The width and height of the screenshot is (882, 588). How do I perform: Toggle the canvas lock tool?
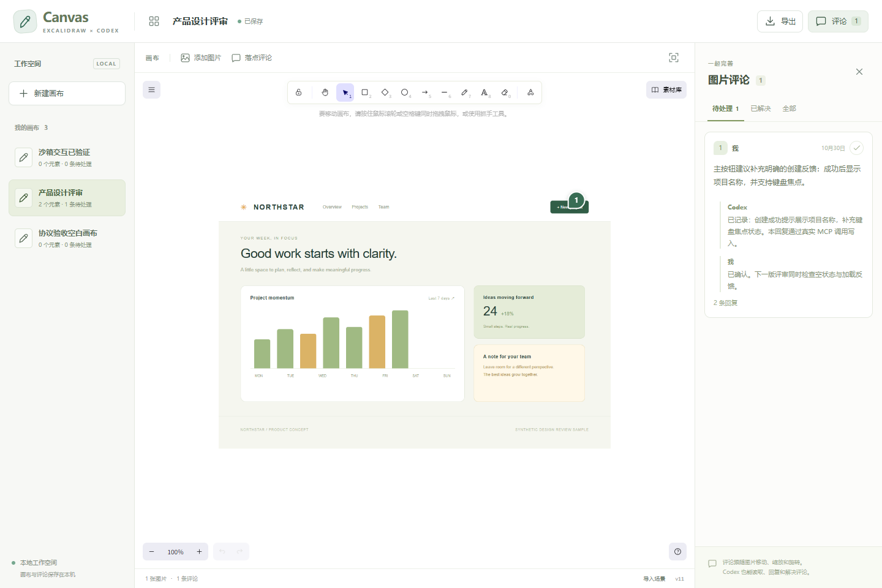tap(298, 92)
